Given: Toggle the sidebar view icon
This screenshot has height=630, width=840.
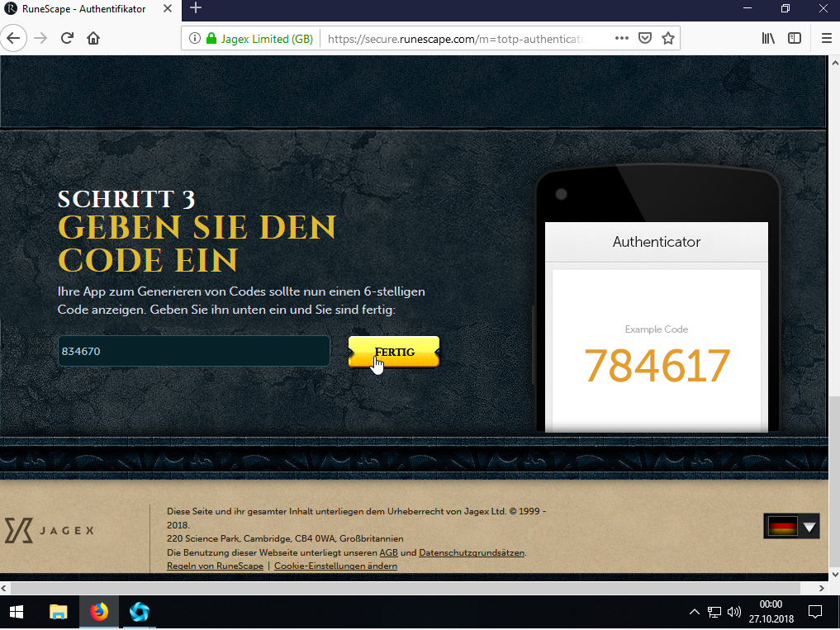Looking at the screenshot, I should click(x=794, y=38).
